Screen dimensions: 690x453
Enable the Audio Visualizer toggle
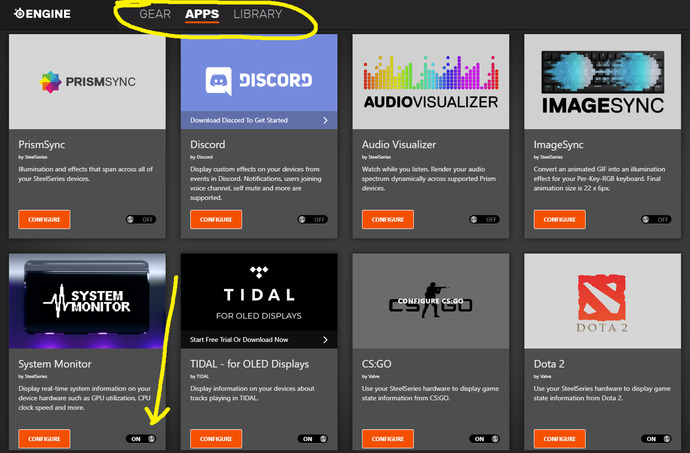click(x=484, y=219)
